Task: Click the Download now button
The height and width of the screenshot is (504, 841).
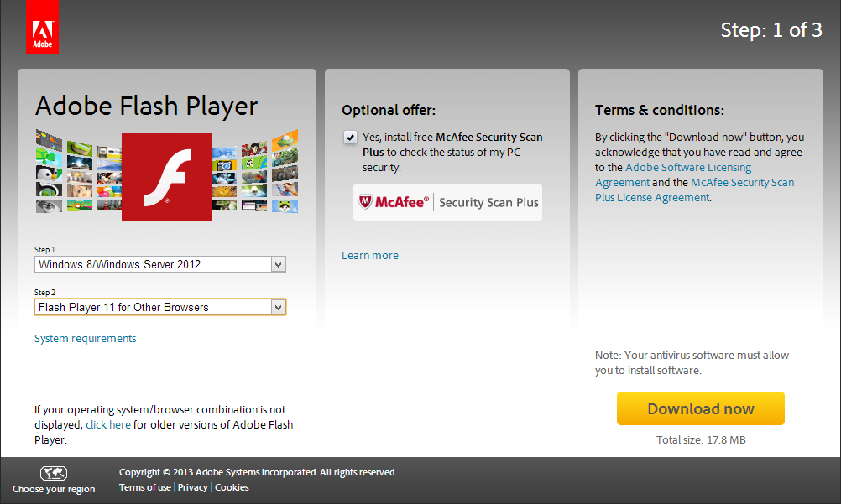Action: click(x=701, y=408)
